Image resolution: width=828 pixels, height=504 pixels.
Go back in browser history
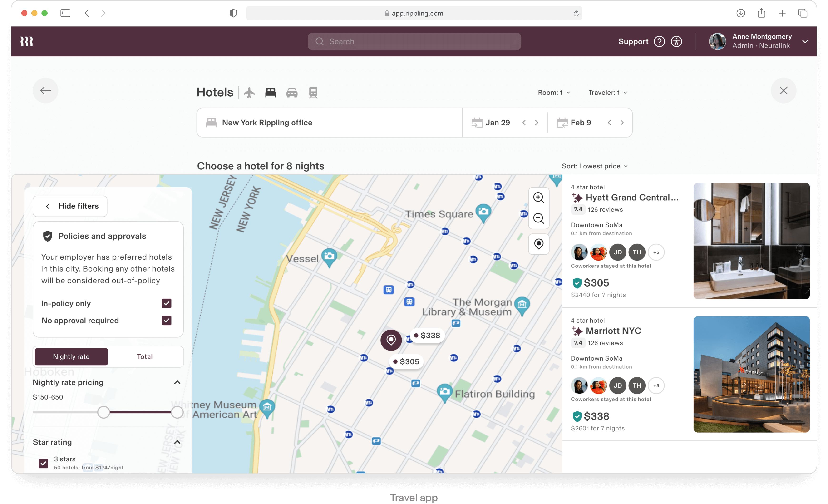pos(87,13)
